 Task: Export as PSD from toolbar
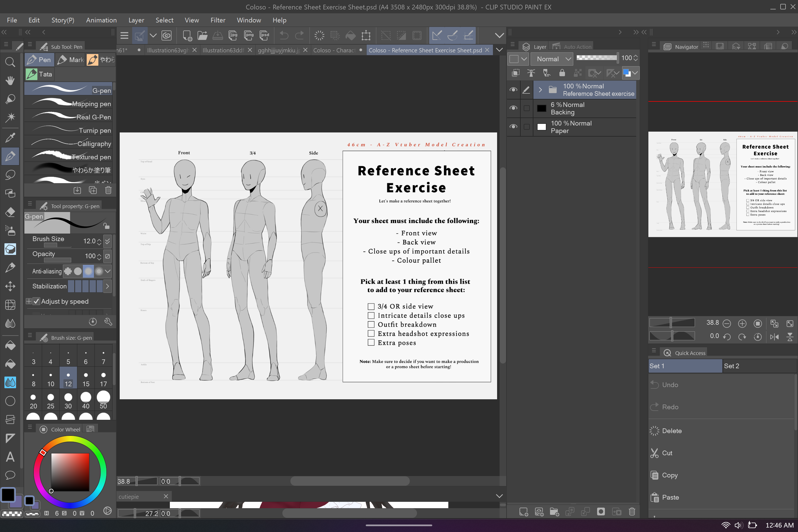tap(264, 35)
